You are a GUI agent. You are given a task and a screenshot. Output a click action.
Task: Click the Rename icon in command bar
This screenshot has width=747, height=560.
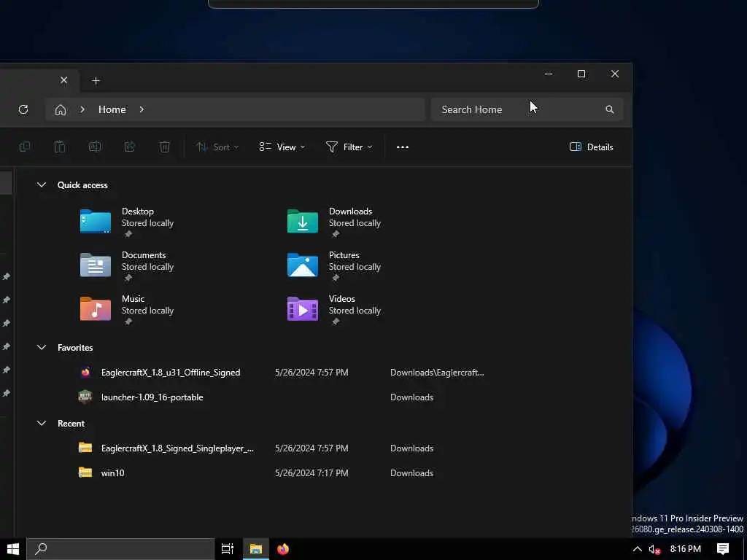pos(95,147)
